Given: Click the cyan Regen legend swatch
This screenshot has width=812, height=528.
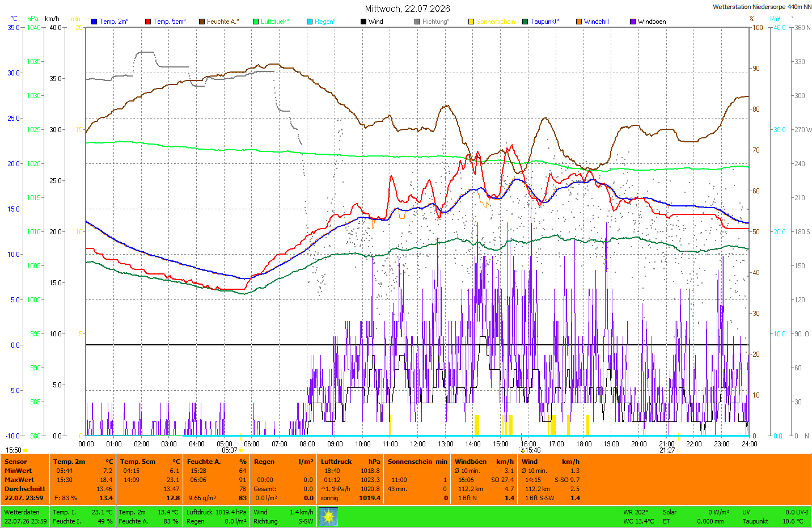Looking at the screenshot, I should coord(310,22).
